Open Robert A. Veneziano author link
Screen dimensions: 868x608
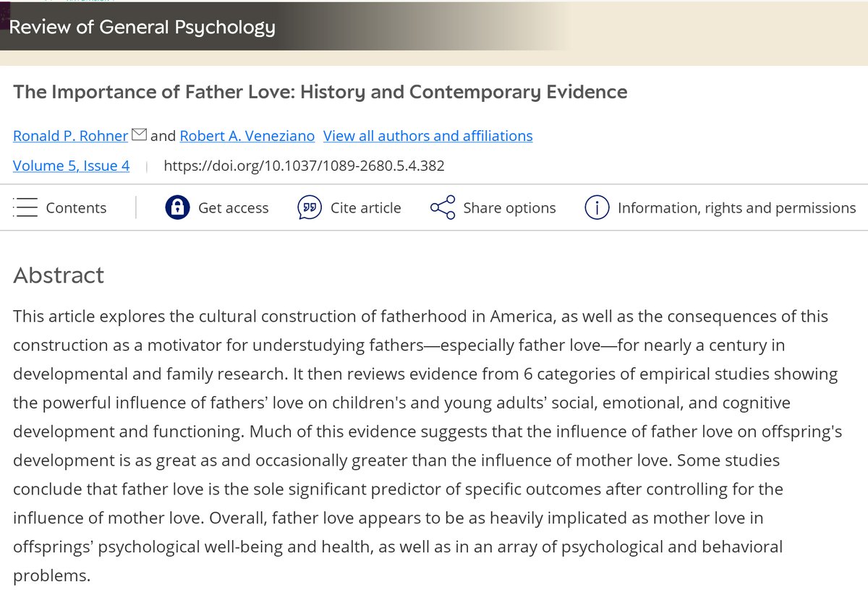(247, 136)
